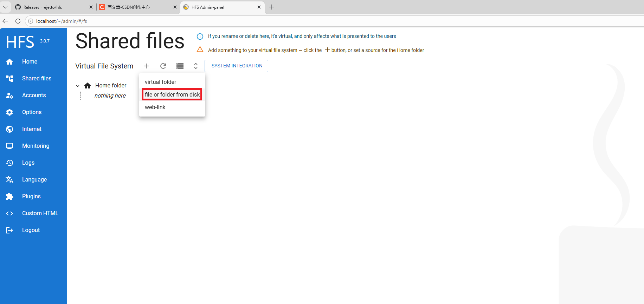Click the house icon beside Home folder
The image size is (644, 304).
pos(88,86)
